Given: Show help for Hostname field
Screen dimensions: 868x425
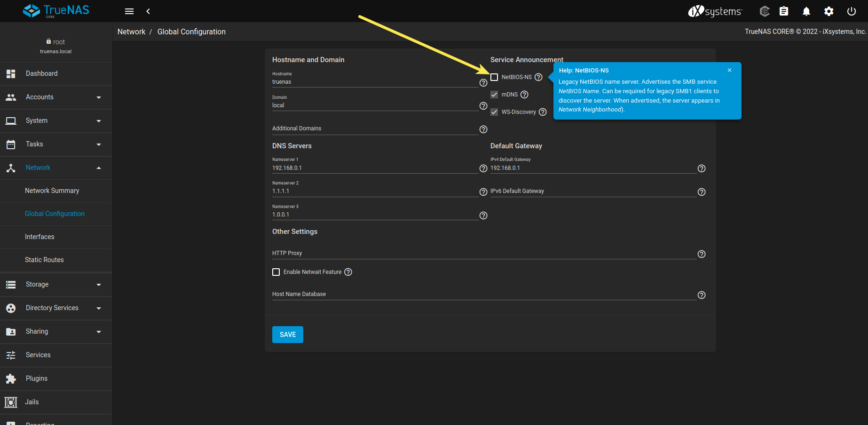Looking at the screenshot, I should (483, 83).
